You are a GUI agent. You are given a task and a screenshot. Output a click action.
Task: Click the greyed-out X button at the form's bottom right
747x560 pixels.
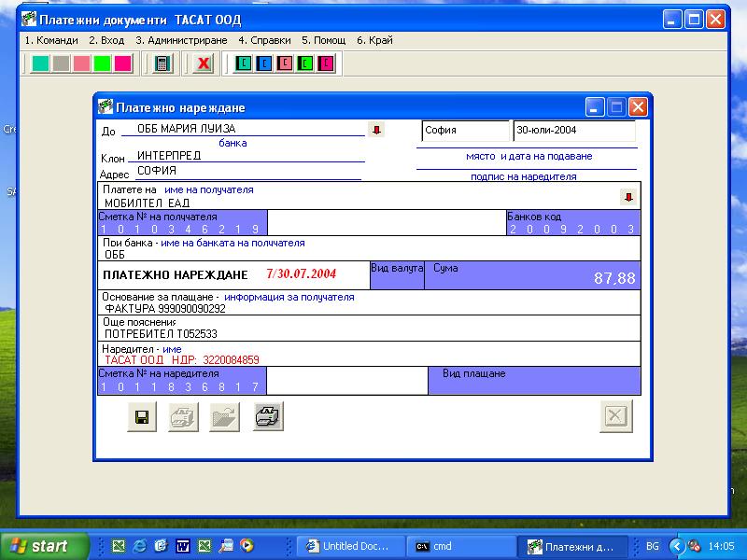pyautogui.click(x=616, y=416)
